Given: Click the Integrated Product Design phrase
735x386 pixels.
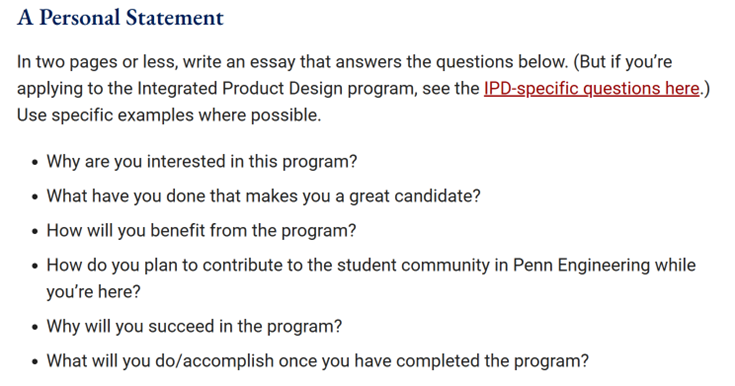Looking at the screenshot, I should click(240, 88).
